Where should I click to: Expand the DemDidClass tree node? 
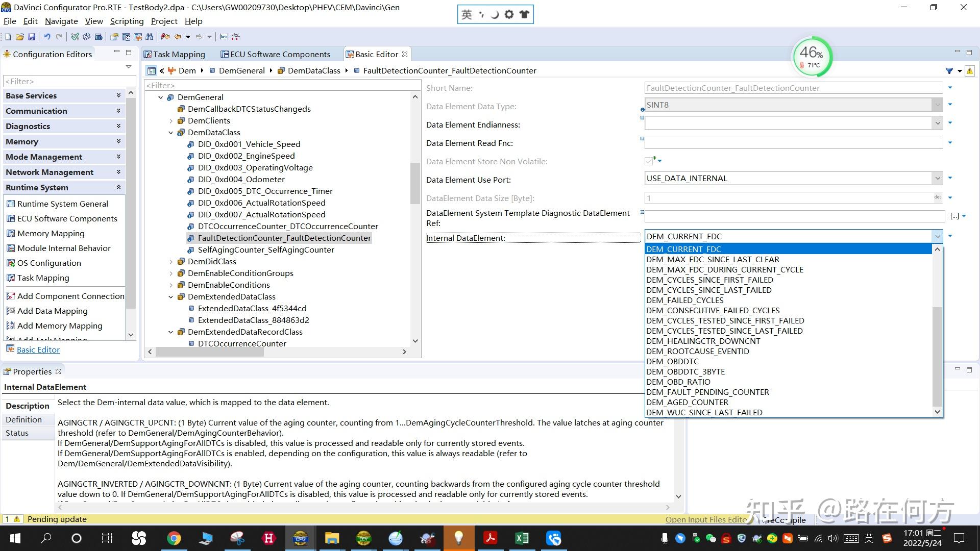pos(171,262)
